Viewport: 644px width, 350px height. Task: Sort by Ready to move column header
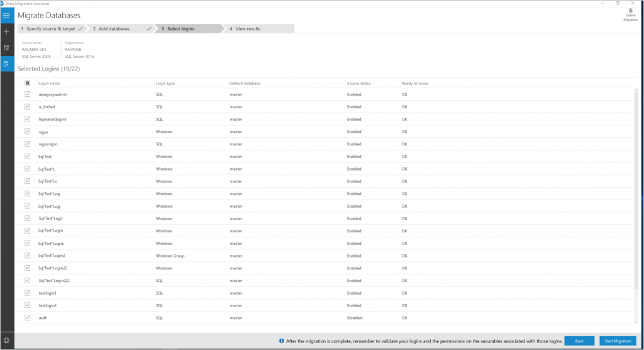[415, 84]
